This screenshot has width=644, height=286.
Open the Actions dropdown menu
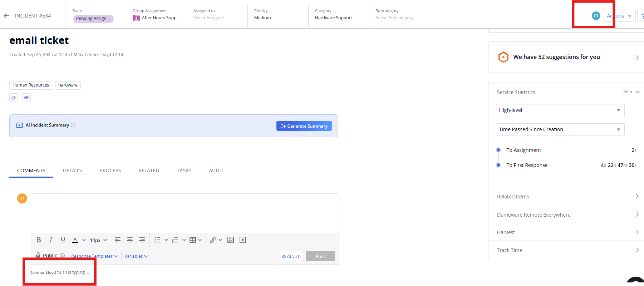[620, 16]
